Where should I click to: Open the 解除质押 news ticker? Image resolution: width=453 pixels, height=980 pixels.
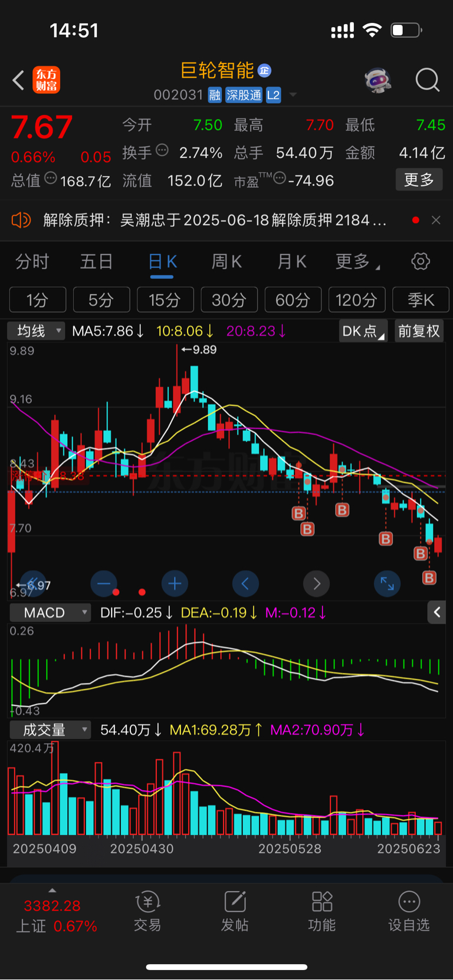click(215, 220)
